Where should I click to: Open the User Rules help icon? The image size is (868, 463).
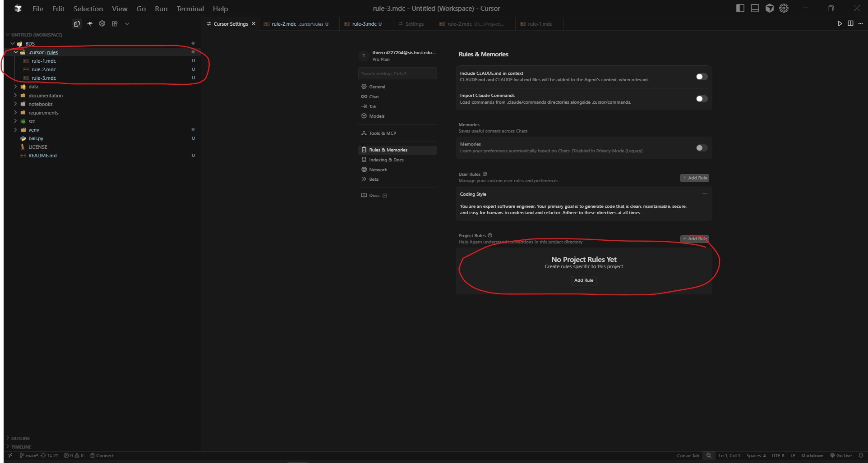click(485, 174)
